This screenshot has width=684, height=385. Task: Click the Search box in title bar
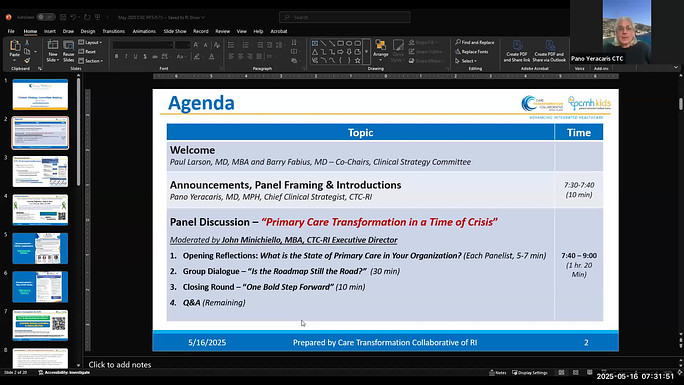(345, 17)
